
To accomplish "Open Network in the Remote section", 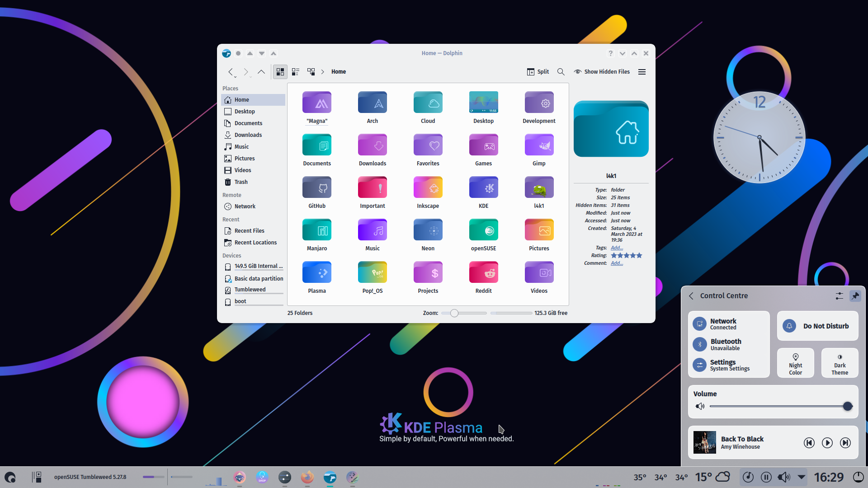I will tap(253, 206).
